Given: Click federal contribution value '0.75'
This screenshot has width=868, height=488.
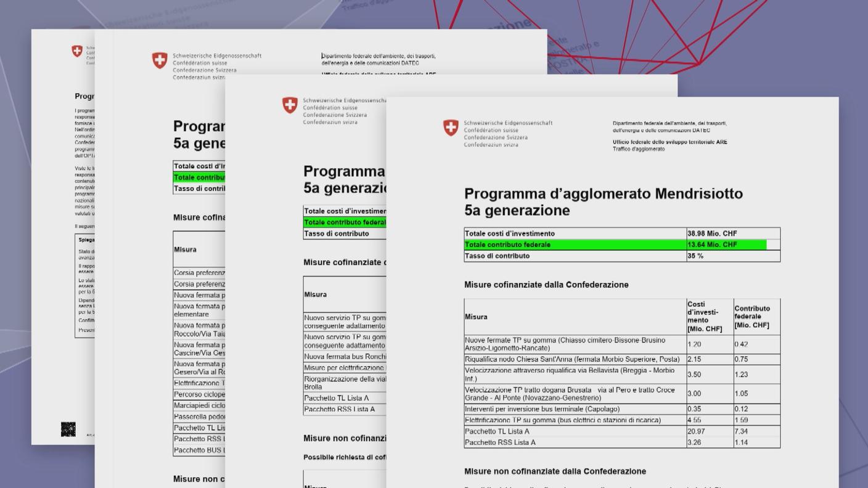Looking at the screenshot, I should click(741, 359).
